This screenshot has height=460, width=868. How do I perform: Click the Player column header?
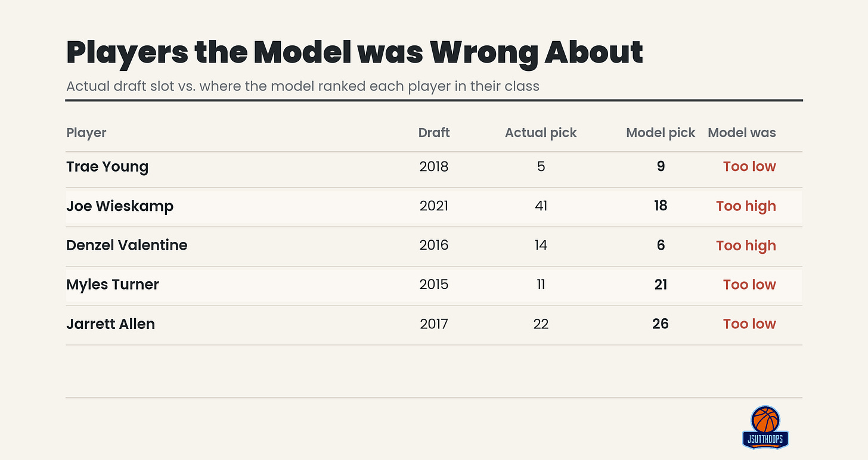(86, 133)
